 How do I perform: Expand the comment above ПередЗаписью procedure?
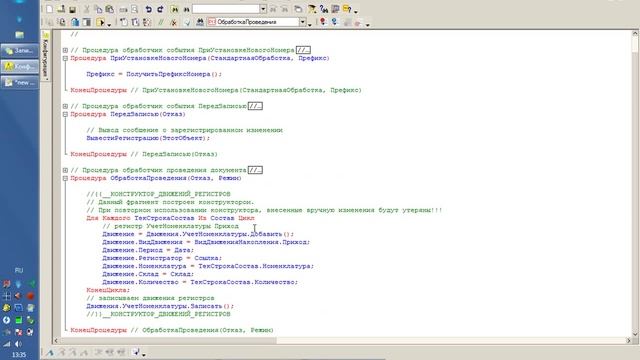(65, 106)
